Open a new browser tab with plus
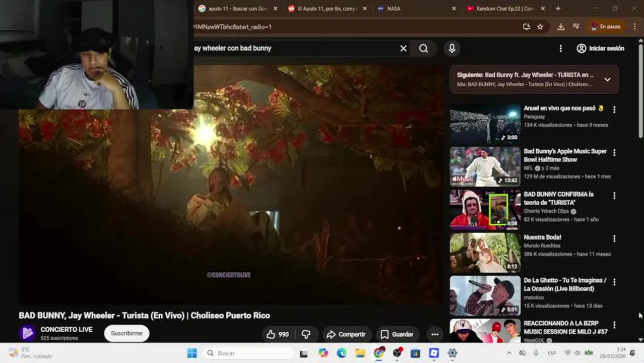The height and width of the screenshot is (363, 644). coord(558,9)
